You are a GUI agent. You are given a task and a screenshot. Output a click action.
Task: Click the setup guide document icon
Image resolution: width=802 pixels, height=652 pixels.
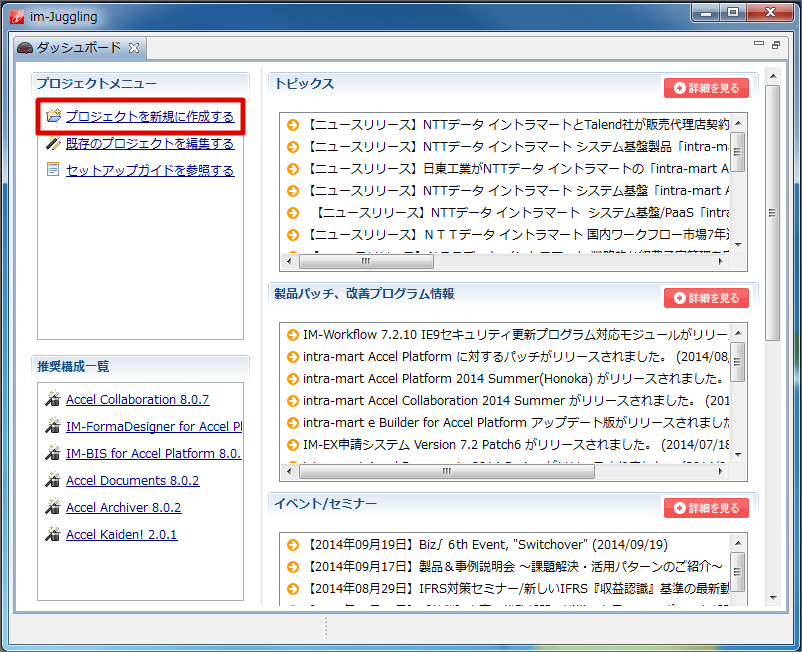pos(53,170)
